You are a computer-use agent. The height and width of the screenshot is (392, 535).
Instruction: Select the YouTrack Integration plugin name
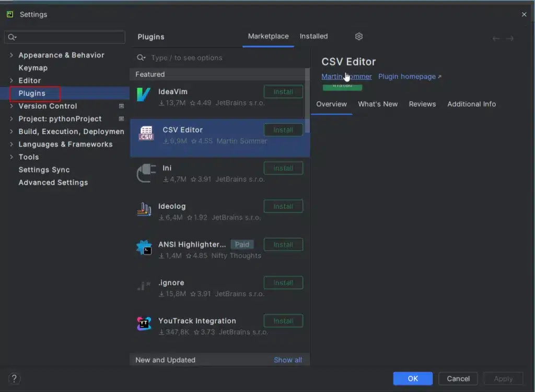tap(197, 321)
